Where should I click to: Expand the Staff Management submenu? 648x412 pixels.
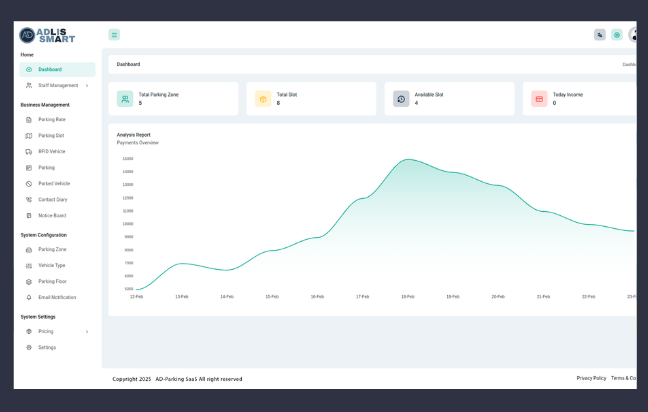point(57,85)
